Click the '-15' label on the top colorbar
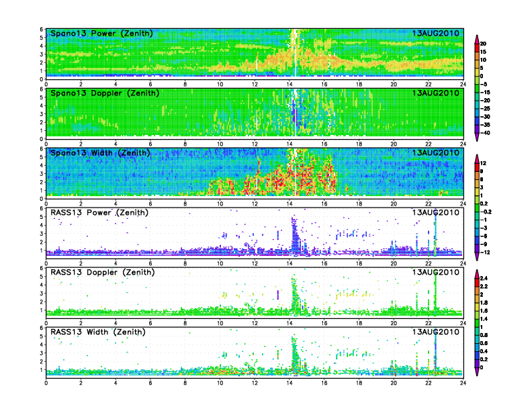This screenshot has height=411, width=532. 485,93
